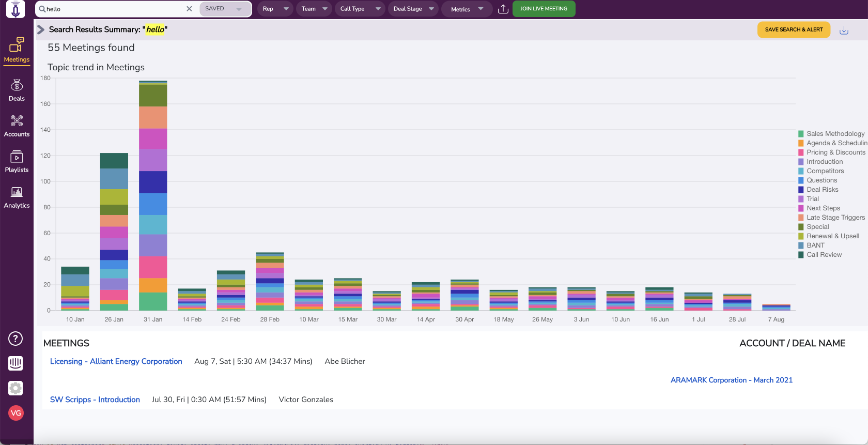Click the download results icon
This screenshot has height=445, width=868.
click(x=844, y=30)
